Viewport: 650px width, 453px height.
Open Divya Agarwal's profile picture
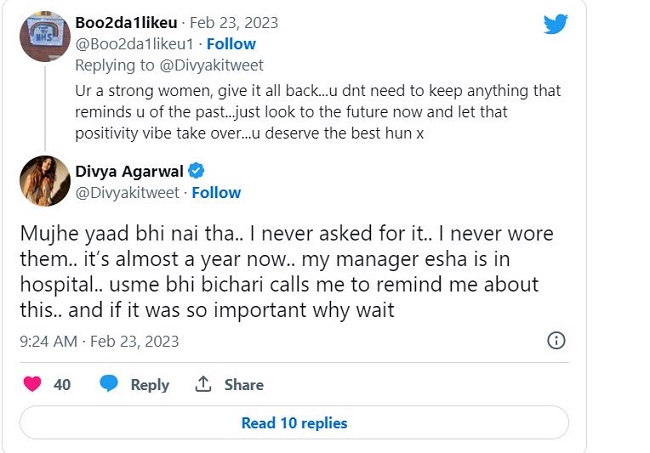(x=45, y=181)
